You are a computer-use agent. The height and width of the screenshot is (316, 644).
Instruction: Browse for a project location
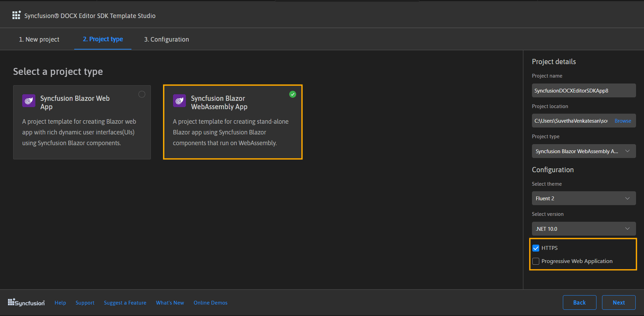click(x=622, y=121)
